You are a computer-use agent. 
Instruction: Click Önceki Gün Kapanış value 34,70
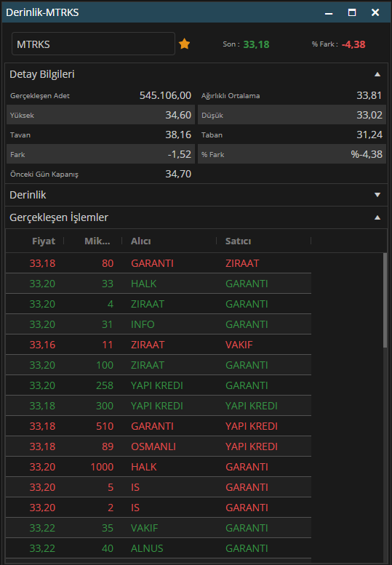(x=178, y=174)
